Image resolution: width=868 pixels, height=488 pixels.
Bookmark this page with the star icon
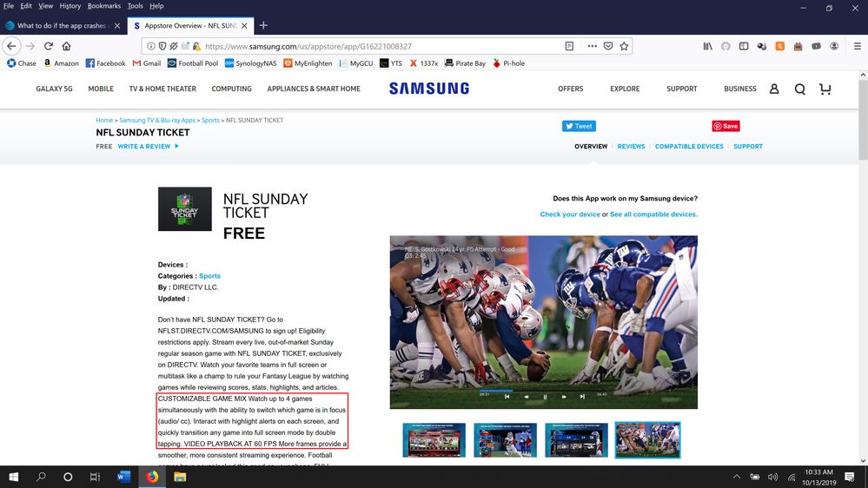624,46
